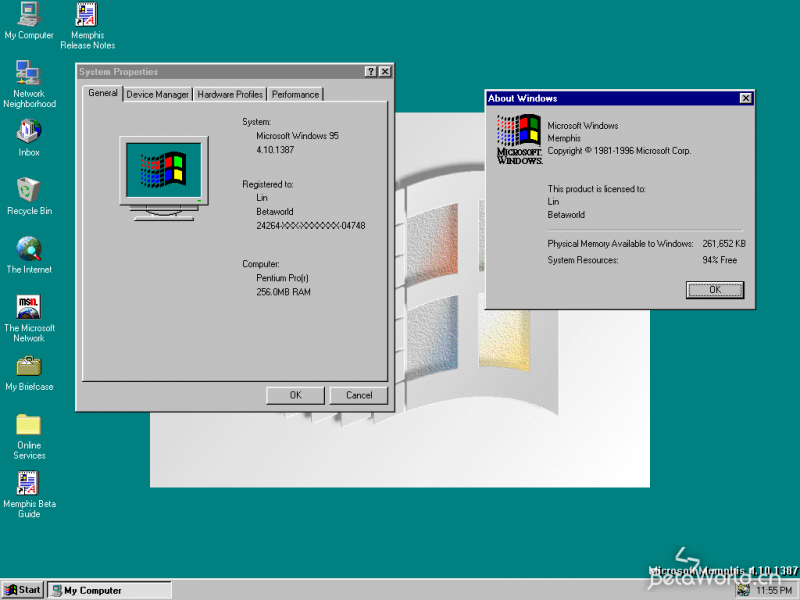Open the Start menu
The image size is (800, 600).
(23, 590)
